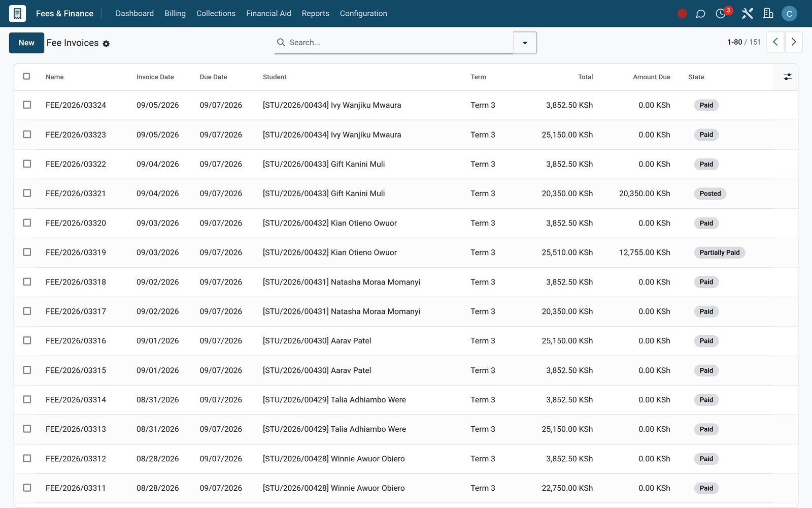812x508 pixels.
Task: Click the New button
Action: [x=26, y=43]
